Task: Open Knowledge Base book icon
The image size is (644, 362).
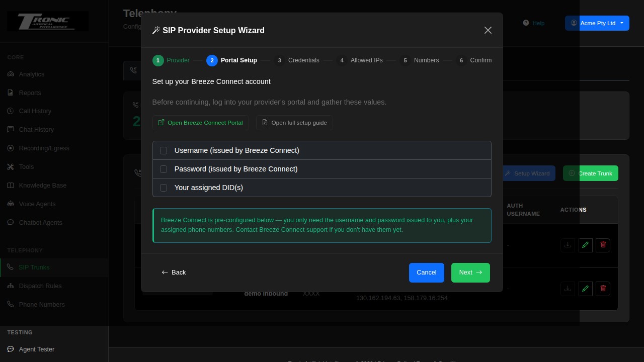Action: coord(11,186)
